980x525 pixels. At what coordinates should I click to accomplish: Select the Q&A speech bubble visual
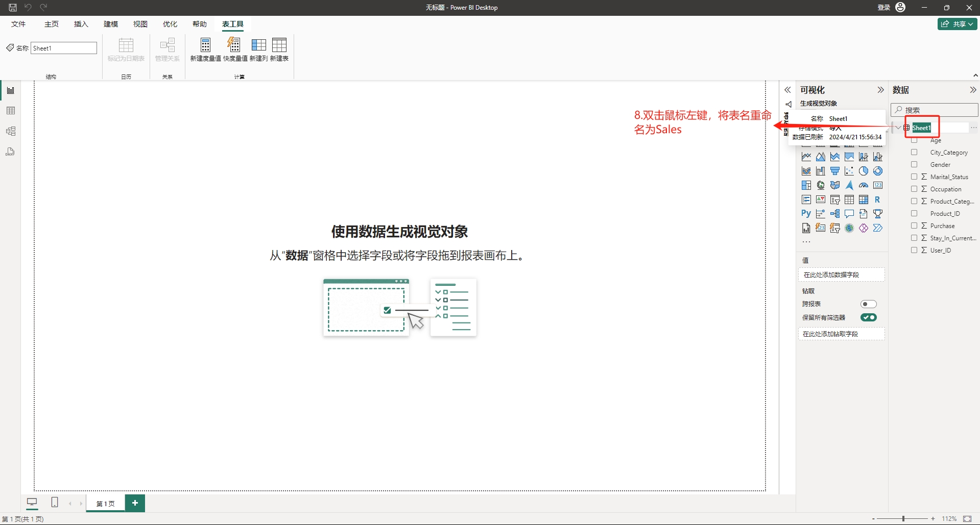[x=849, y=214]
